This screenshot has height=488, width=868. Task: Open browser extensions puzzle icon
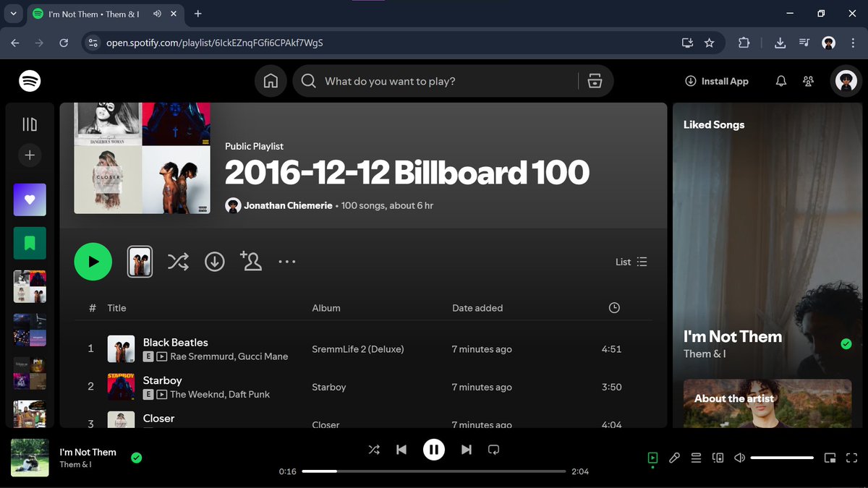click(x=744, y=43)
